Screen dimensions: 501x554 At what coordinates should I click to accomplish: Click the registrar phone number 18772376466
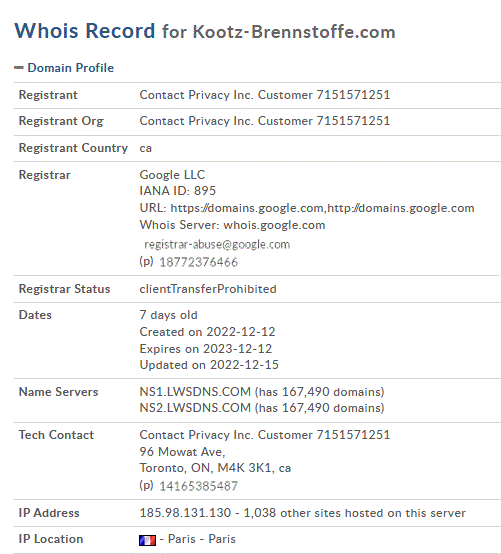[199, 262]
